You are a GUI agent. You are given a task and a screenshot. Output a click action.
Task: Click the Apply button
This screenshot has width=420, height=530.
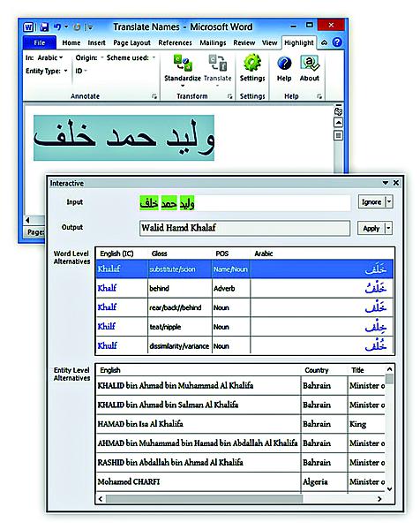pyautogui.click(x=371, y=228)
